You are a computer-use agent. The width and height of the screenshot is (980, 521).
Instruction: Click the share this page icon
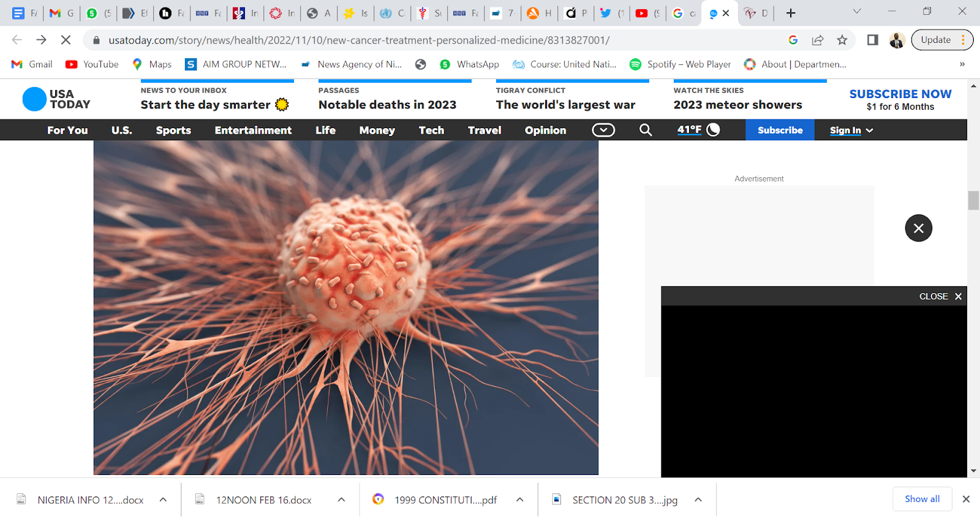tap(818, 40)
